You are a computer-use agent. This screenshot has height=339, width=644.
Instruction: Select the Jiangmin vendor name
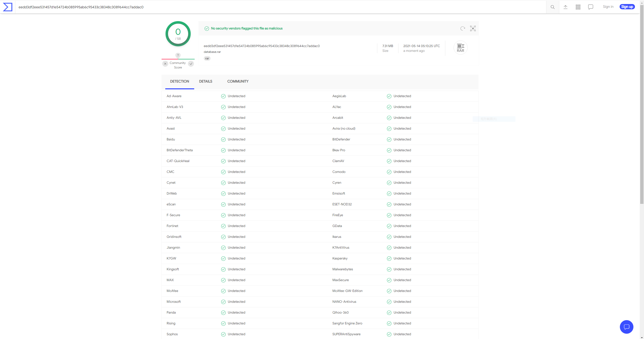pyautogui.click(x=173, y=248)
